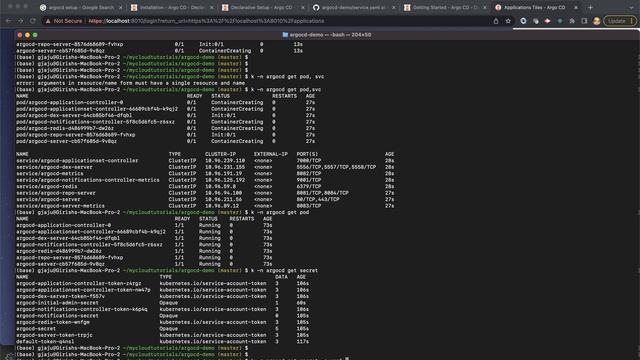This screenshot has height=360, width=640.
Task: Click 'pod/argocd-redis-d486999b7-dw26z' row
Action: click(165, 128)
